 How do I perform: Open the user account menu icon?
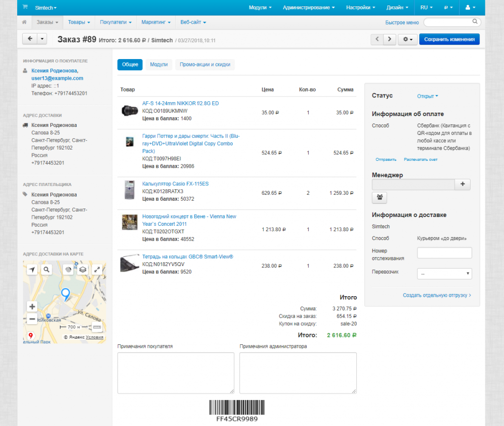coord(470,7)
